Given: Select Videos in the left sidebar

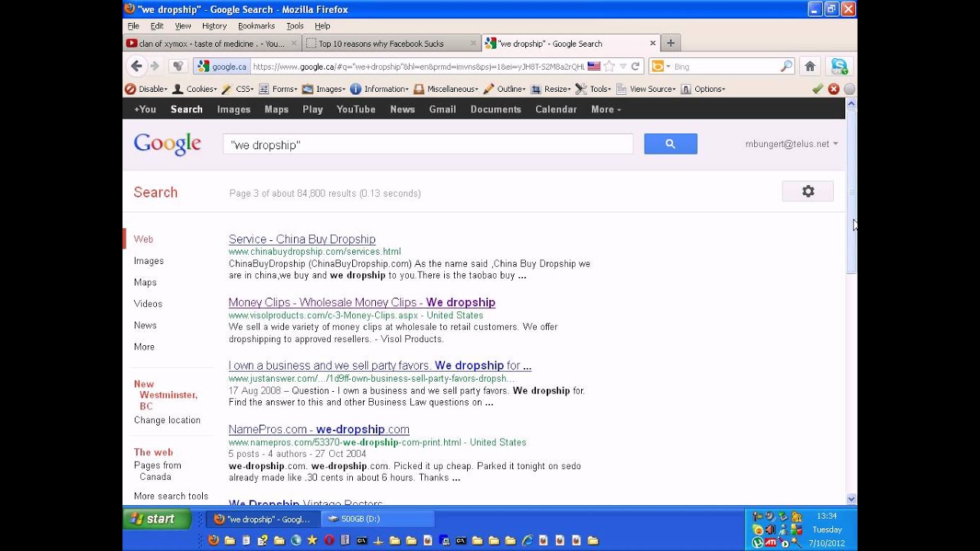Looking at the screenshot, I should 148,304.
